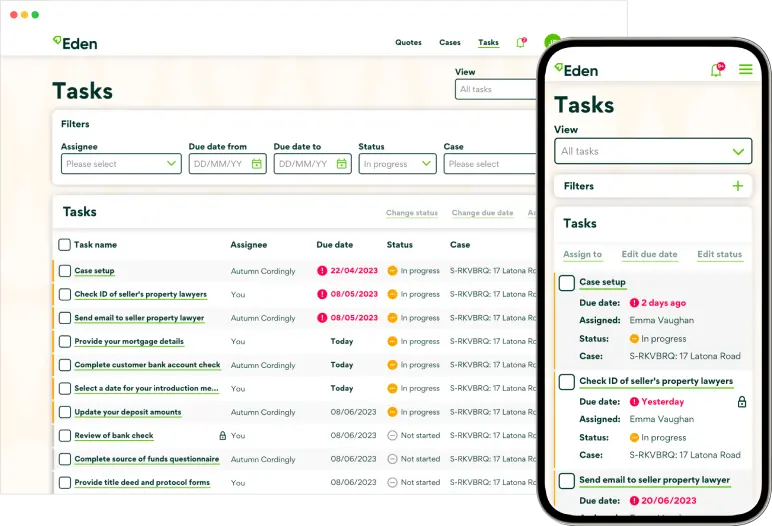Click phone overdue icon next to Yesterday
The width and height of the screenshot is (772, 526).
click(x=634, y=402)
